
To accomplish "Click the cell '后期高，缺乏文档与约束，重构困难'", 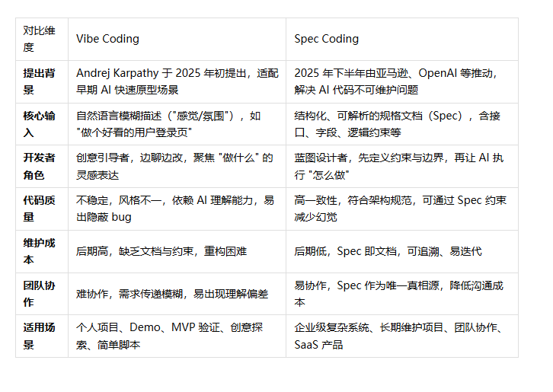I will (177, 251).
